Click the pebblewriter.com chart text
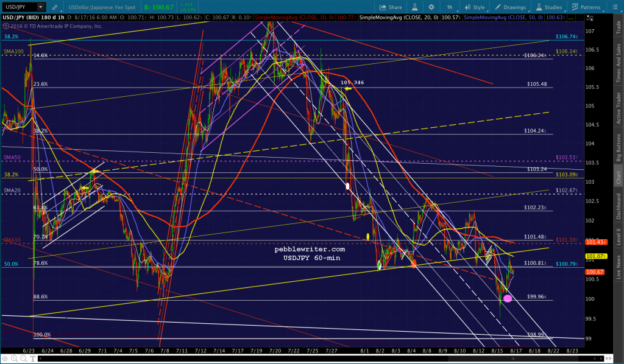 (310, 249)
